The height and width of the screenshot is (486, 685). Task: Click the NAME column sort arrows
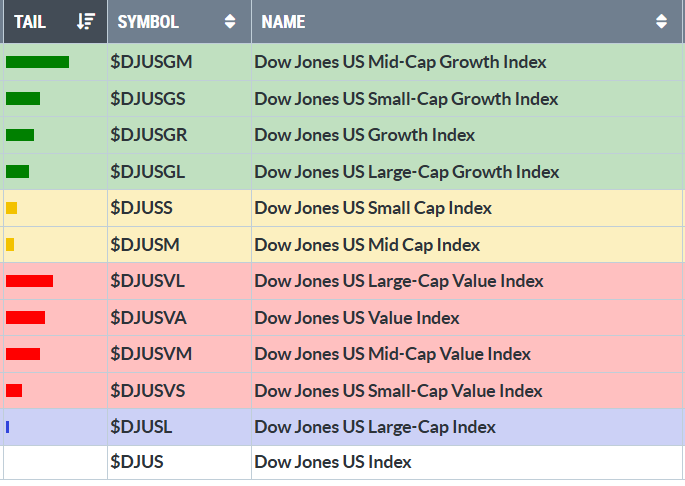coord(661,21)
